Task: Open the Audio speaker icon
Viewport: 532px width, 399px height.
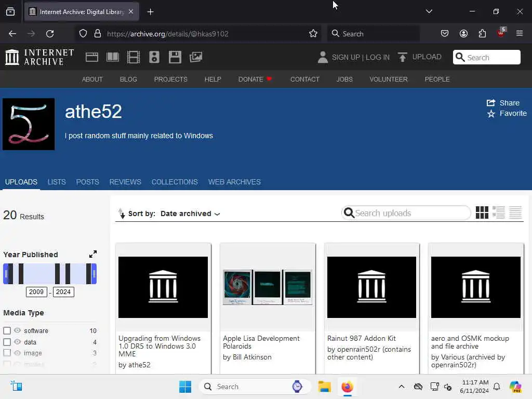Action: click(x=154, y=57)
